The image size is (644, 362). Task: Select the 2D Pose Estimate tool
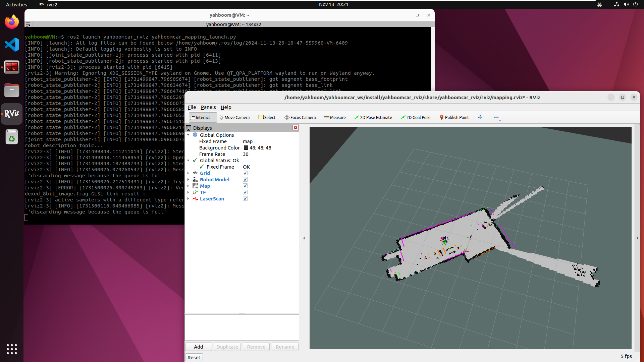coord(373,117)
